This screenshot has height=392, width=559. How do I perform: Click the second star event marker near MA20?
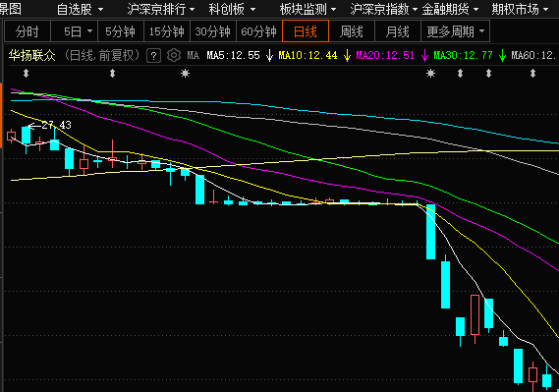click(x=430, y=74)
